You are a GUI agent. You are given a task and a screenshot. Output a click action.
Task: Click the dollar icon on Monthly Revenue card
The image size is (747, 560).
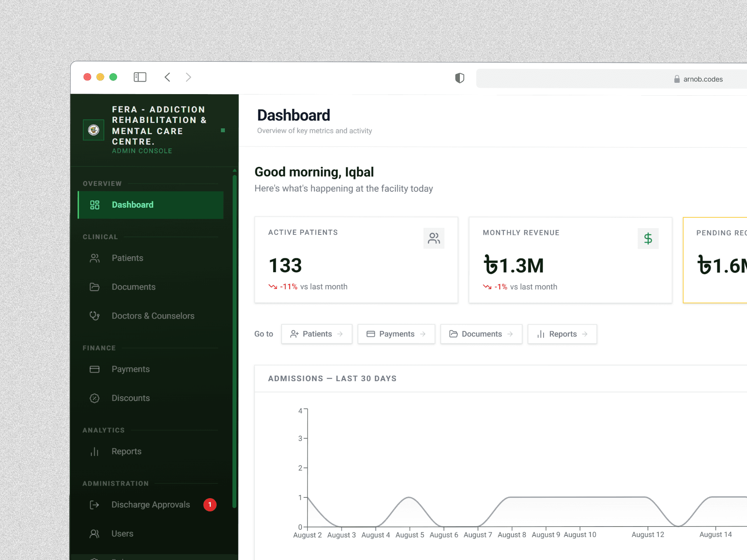point(648,238)
